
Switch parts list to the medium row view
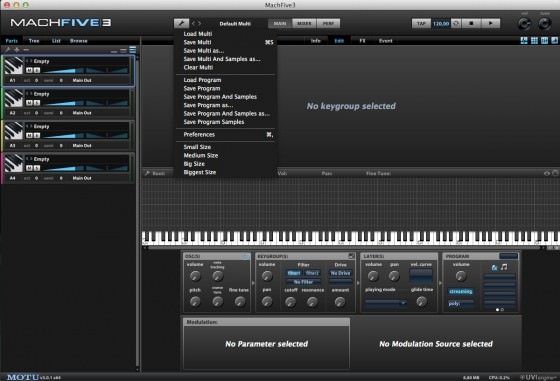point(123,50)
